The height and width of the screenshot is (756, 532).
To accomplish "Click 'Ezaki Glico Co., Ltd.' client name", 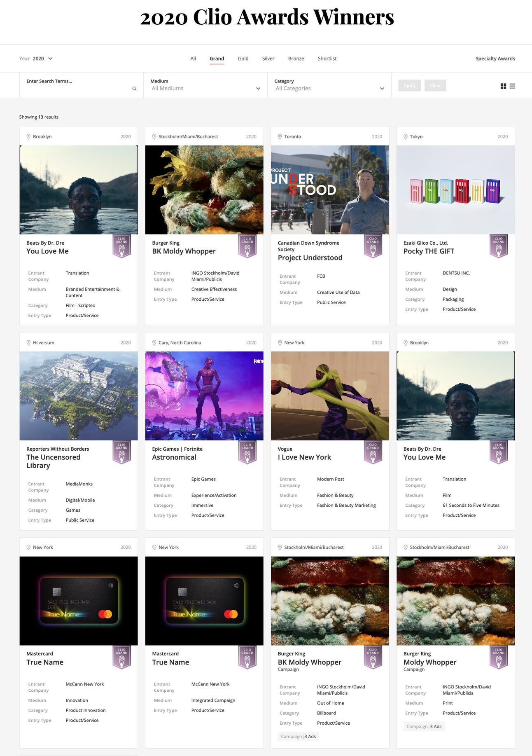I will 426,243.
